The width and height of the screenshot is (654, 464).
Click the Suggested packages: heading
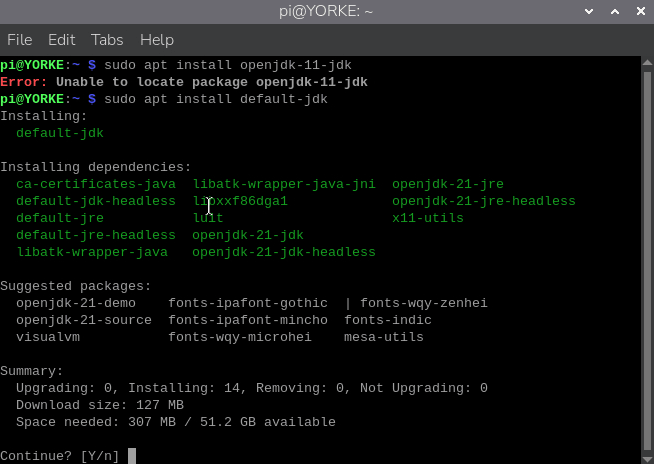(x=75, y=286)
